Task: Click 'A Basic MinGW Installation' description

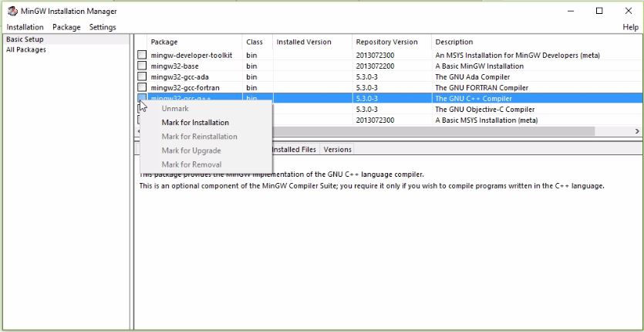Action: click(x=479, y=66)
